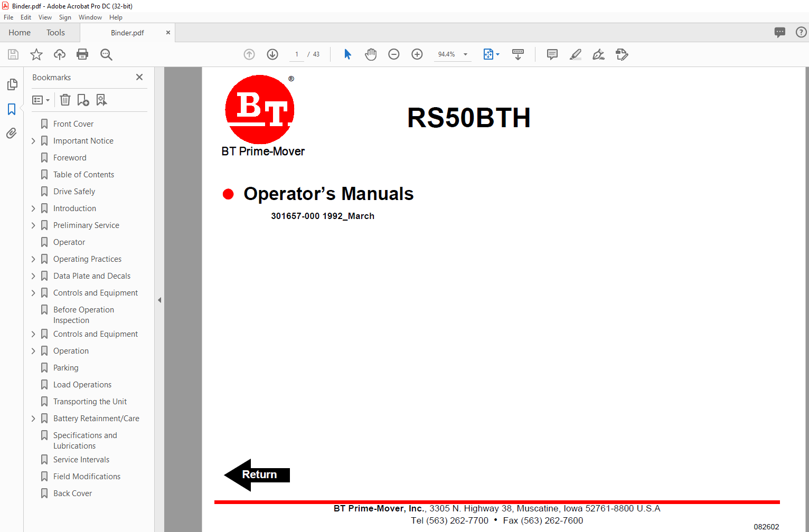The width and height of the screenshot is (809, 532).
Task: Add a new bookmark icon
Action: [83, 100]
